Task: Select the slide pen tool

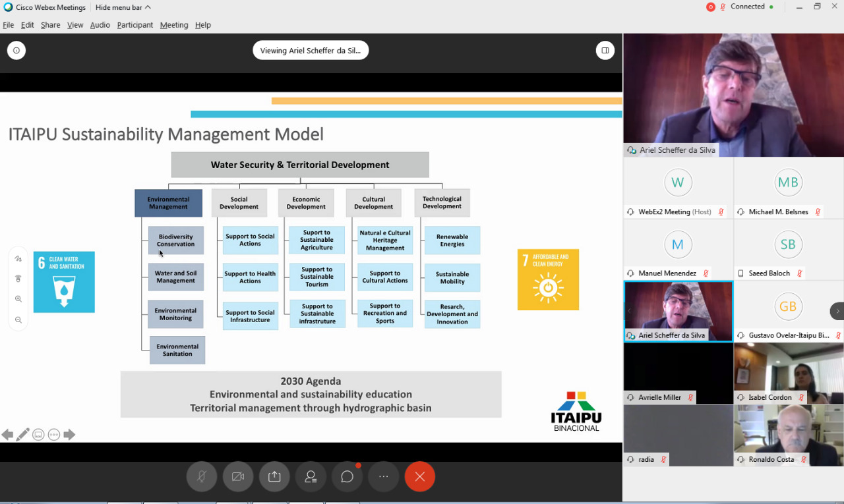Action: [23, 435]
